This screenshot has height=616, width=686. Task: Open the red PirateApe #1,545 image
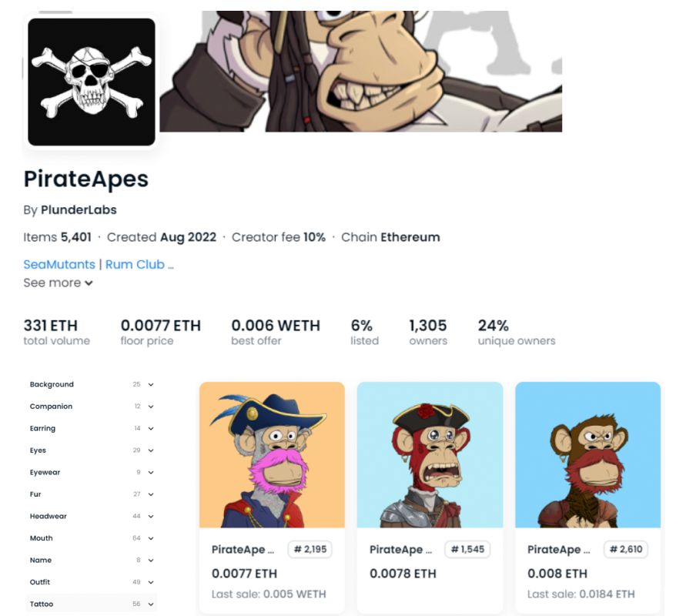point(430,454)
